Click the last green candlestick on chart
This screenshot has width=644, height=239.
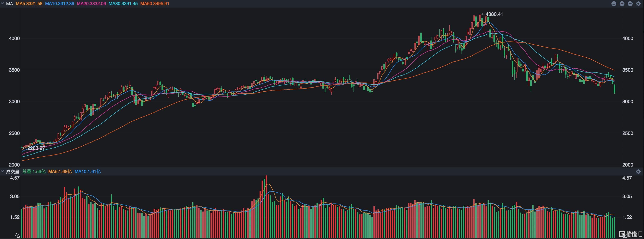[x=615, y=89]
